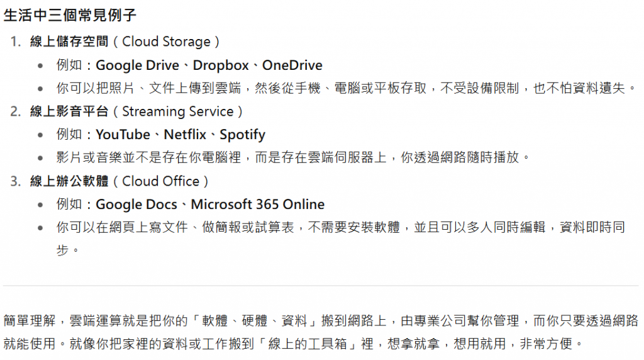Click the bold text Google Docs
Screen dimensions: 644x360
tap(136, 205)
